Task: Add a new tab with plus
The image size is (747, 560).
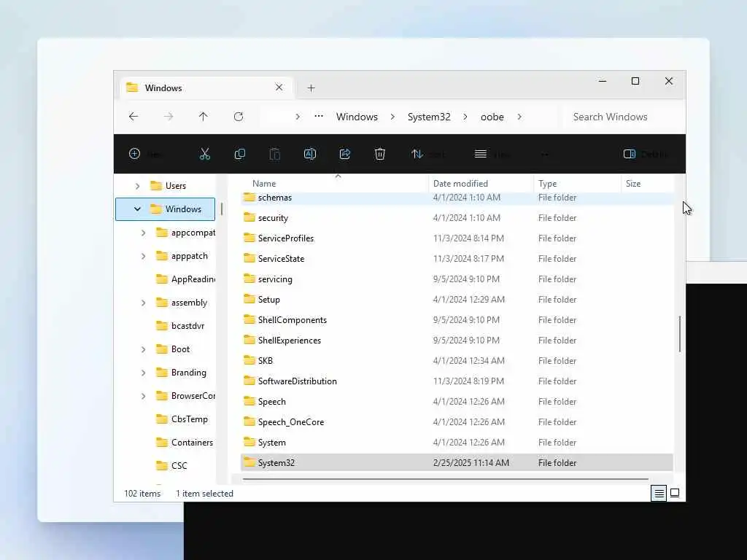Action: pyautogui.click(x=311, y=88)
